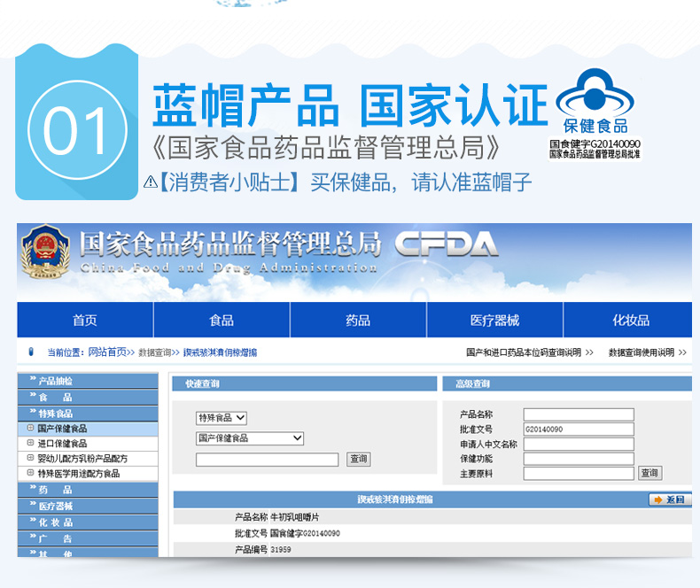Collapse the 特殊食品 sidebar section
This screenshot has width=700, height=588.
[x=88, y=414]
